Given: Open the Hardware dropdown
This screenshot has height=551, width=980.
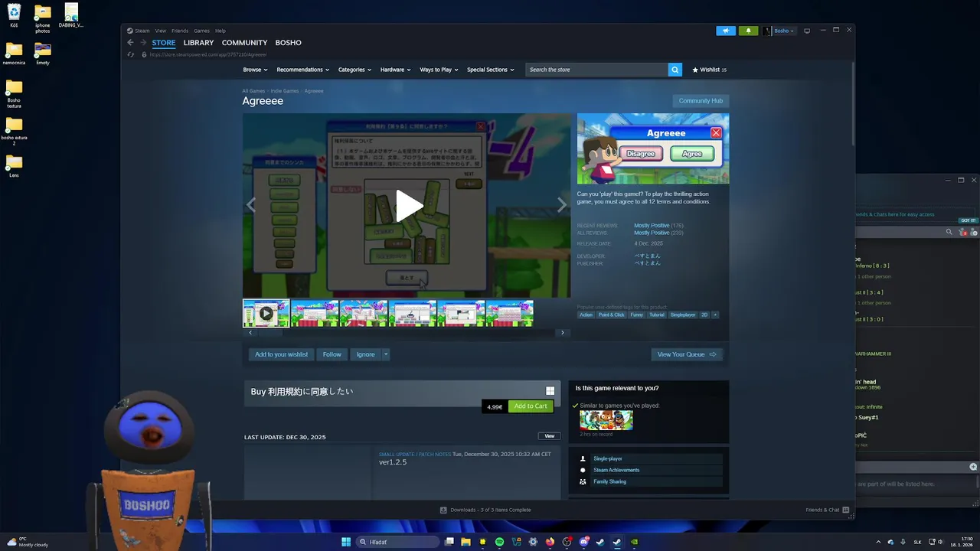Looking at the screenshot, I should [395, 70].
